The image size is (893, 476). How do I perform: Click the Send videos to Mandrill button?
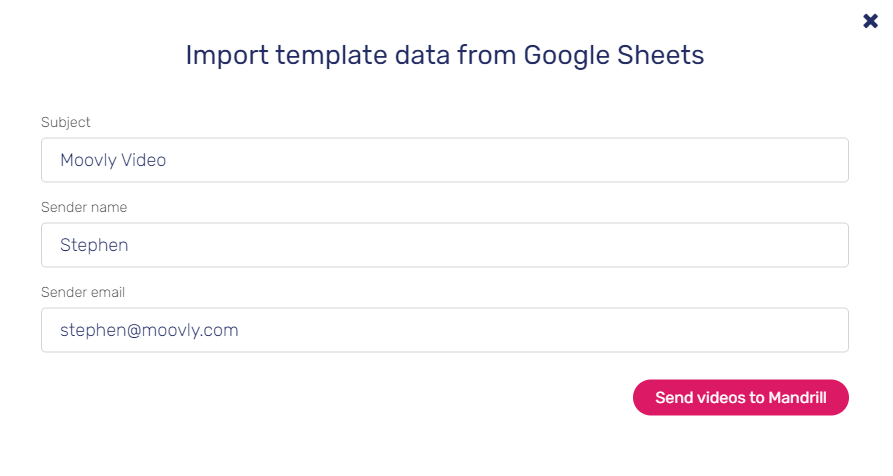click(x=740, y=397)
